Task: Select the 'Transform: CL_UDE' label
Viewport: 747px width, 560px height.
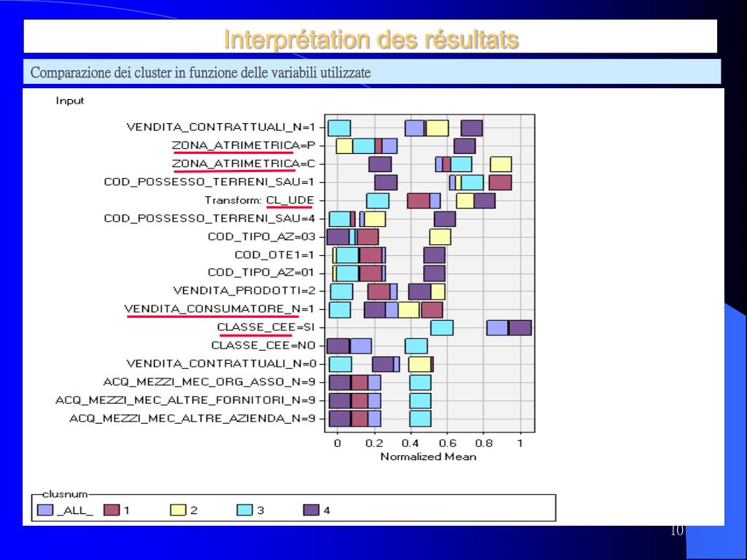Action: pos(260,200)
